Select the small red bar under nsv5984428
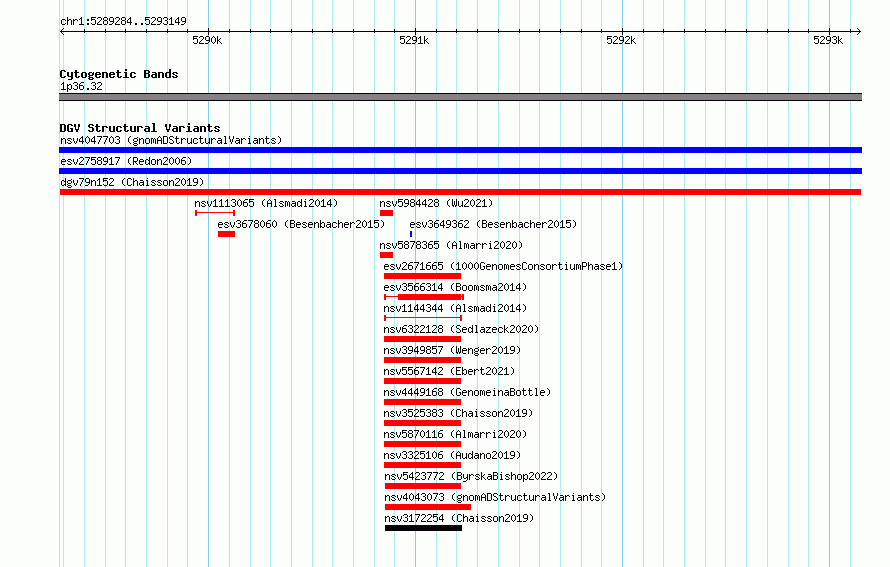 387,213
